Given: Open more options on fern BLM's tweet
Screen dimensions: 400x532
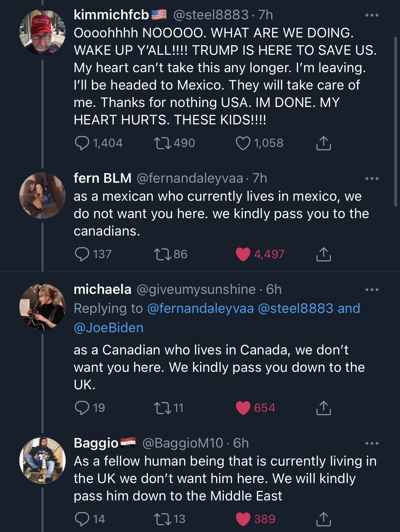Looking at the screenshot, I should pyautogui.click(x=372, y=179).
